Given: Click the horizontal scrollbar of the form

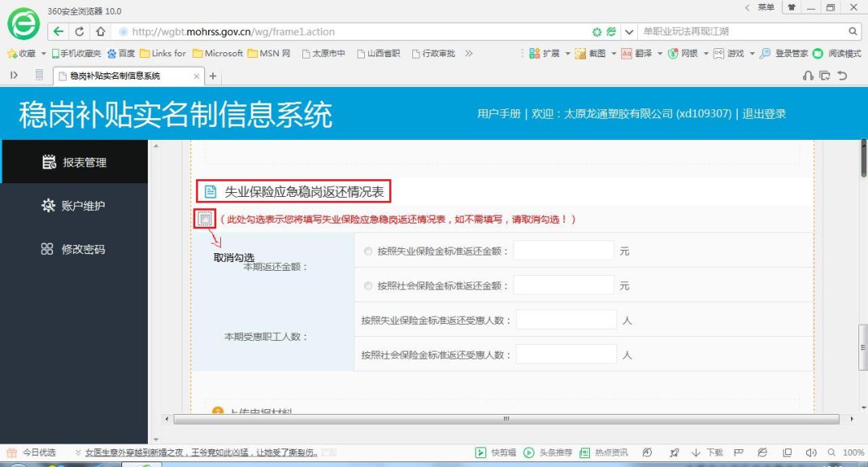Looking at the screenshot, I should pos(506,419).
